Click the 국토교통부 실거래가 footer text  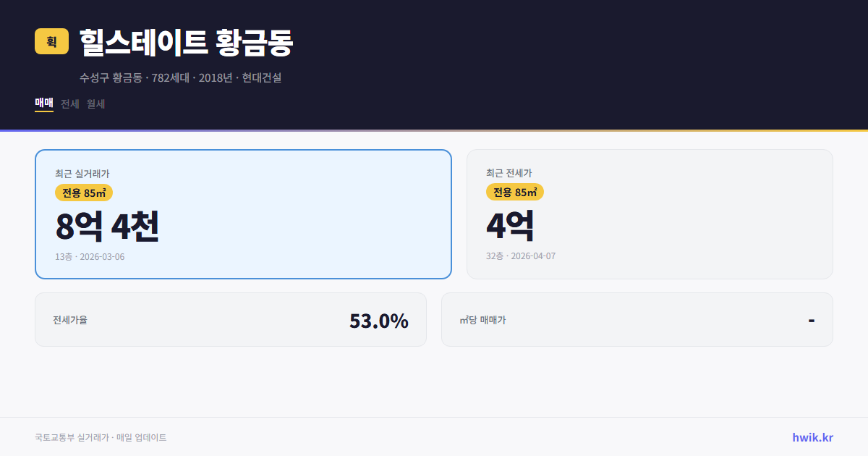tap(100, 437)
